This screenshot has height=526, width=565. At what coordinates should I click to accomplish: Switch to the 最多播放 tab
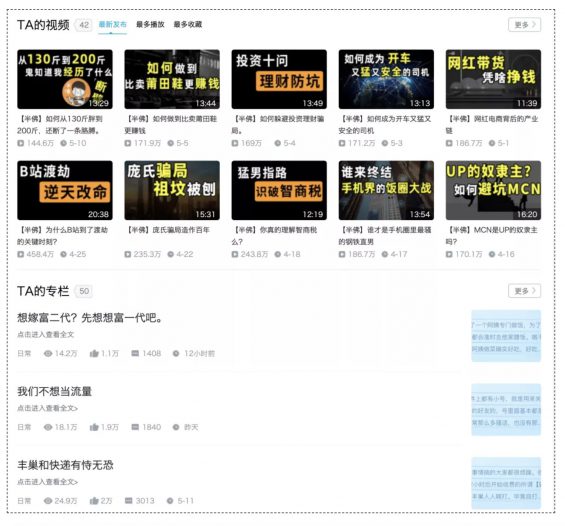click(150, 24)
